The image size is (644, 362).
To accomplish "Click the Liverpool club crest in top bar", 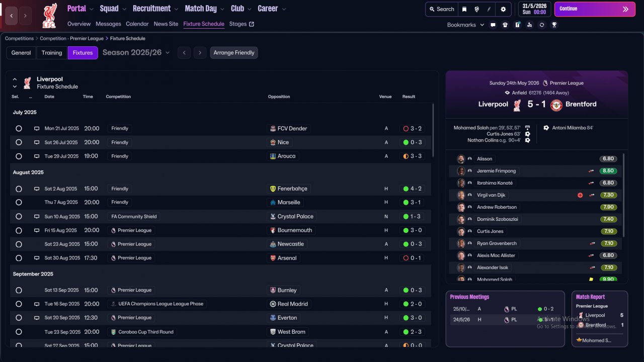I will point(49,16).
